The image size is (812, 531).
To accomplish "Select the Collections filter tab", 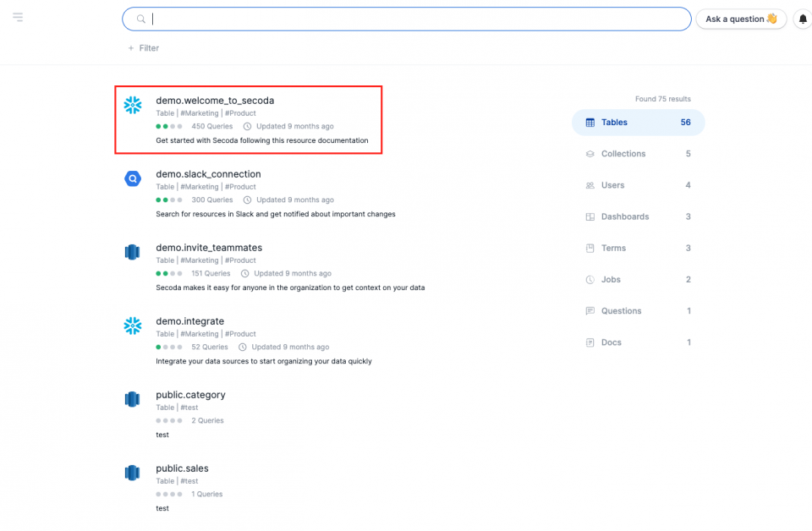I will (638, 154).
